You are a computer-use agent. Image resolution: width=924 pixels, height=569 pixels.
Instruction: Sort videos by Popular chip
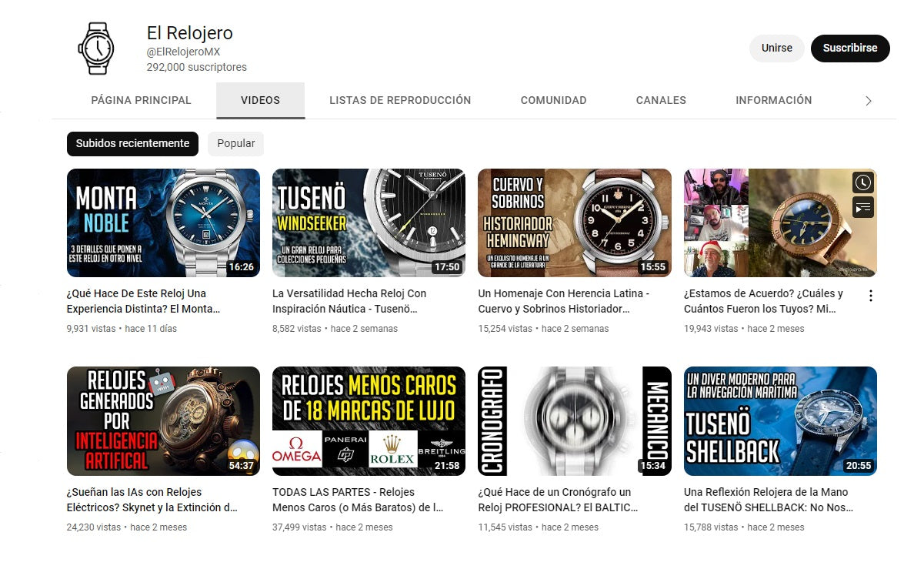pos(236,143)
